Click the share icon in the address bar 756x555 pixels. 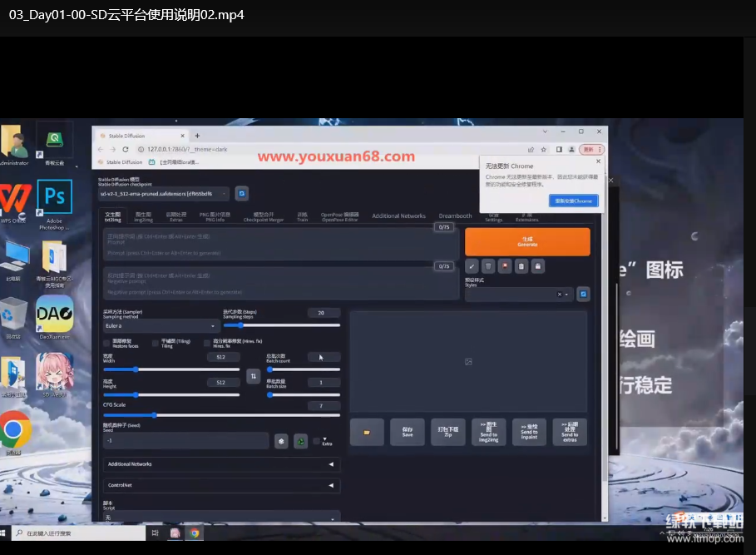click(x=531, y=150)
